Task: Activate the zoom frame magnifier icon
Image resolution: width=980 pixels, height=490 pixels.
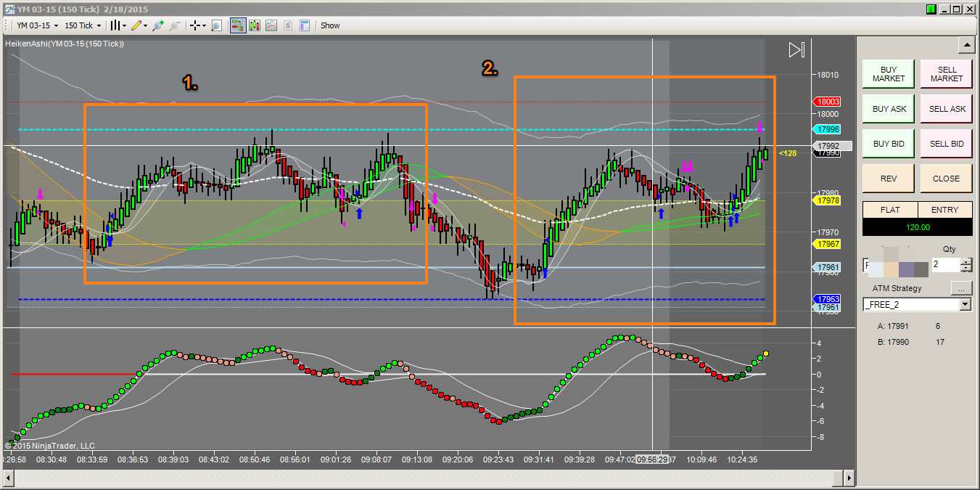Action: tap(216, 25)
